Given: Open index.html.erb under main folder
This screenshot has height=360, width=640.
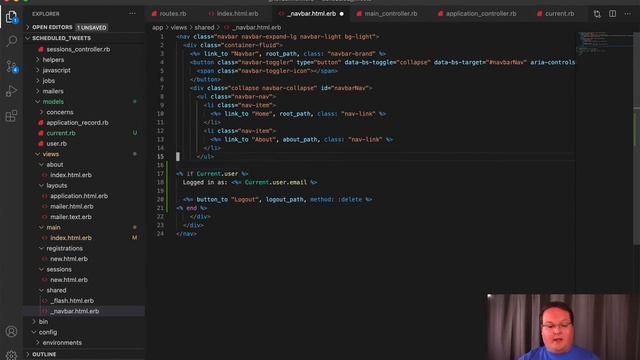Looking at the screenshot, I should (x=71, y=238).
